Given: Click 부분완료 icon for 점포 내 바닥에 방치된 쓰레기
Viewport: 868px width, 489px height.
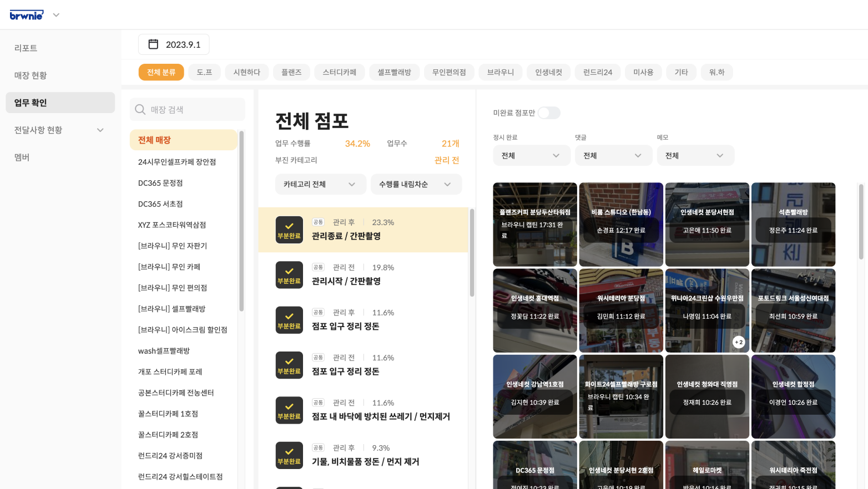Looking at the screenshot, I should (289, 410).
